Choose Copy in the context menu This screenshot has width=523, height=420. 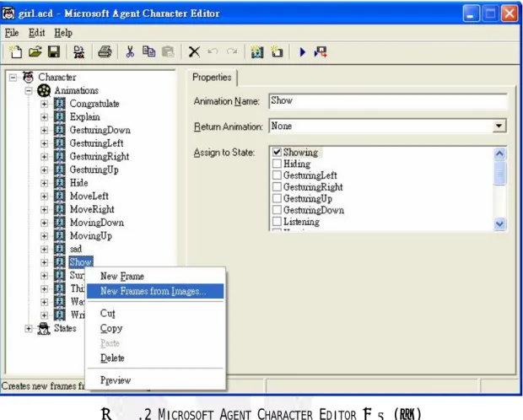(x=155, y=328)
